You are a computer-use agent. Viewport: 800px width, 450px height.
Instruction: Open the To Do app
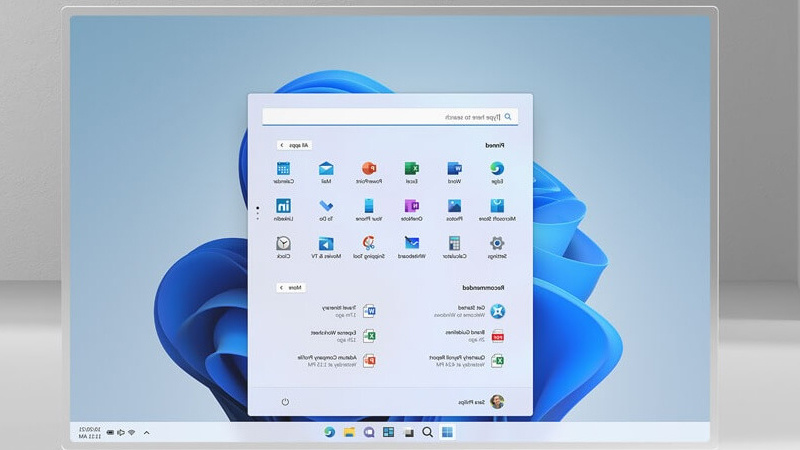326,210
